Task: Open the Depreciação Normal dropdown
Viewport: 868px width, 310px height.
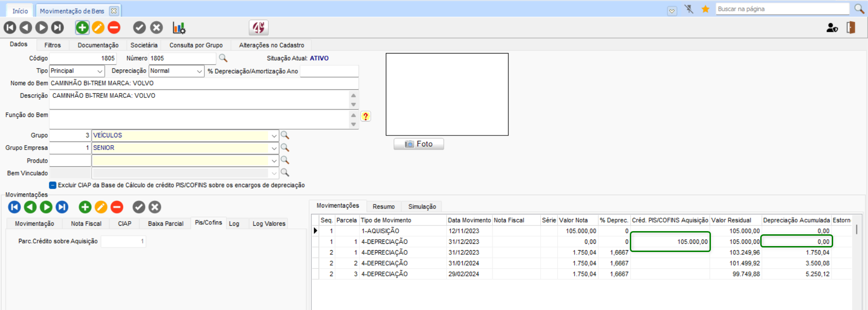Action: point(199,71)
